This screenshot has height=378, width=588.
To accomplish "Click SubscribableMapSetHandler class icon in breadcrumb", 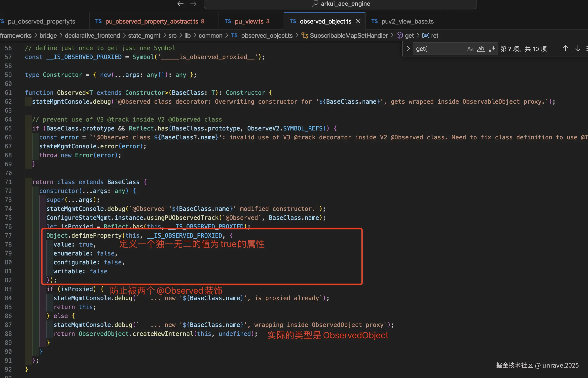I will (304, 35).
